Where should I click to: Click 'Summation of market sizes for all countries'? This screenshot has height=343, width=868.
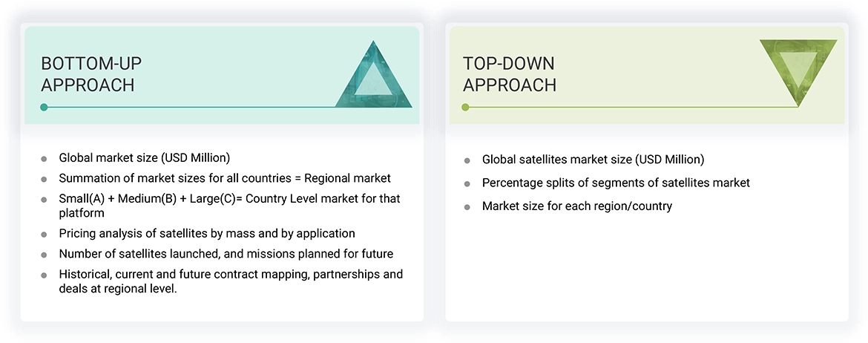(225, 178)
